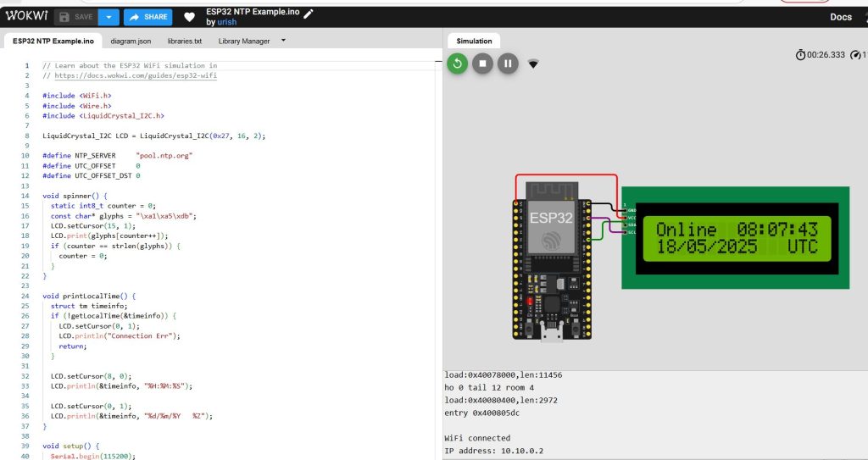The height and width of the screenshot is (460, 868).
Task: Click the ESP32 red power LED
Action: point(529,302)
